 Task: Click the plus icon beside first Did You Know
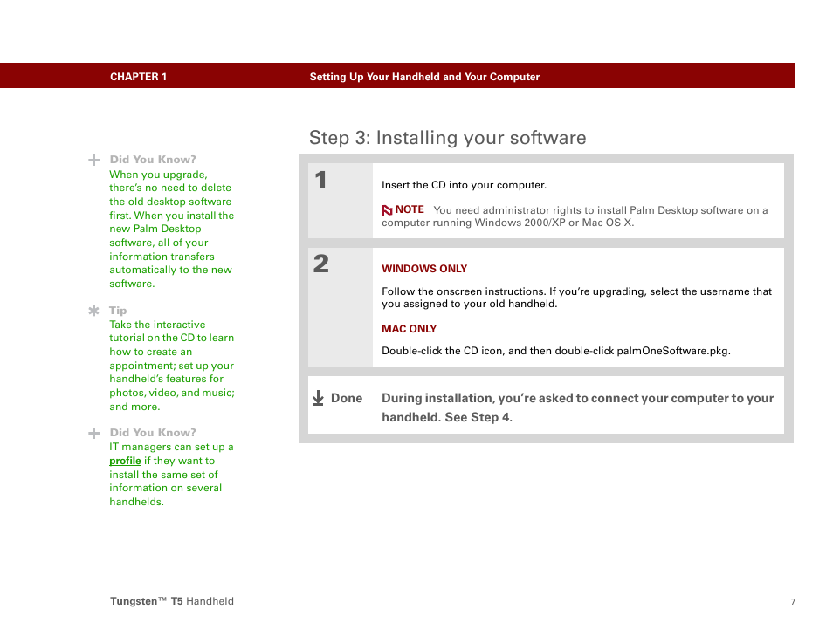point(94,161)
